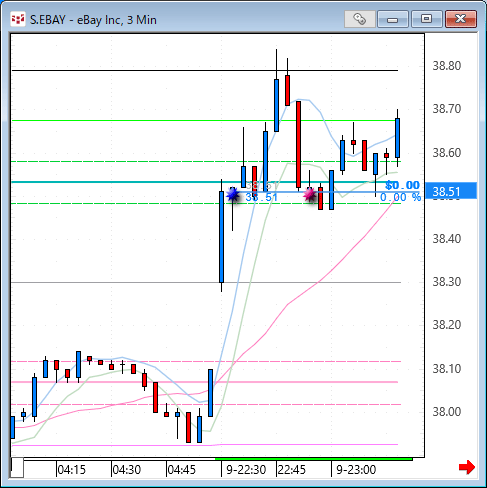Viewport: 487px width, 488px height.
Task: Click the 38.70 price axis label
Action: point(447,109)
